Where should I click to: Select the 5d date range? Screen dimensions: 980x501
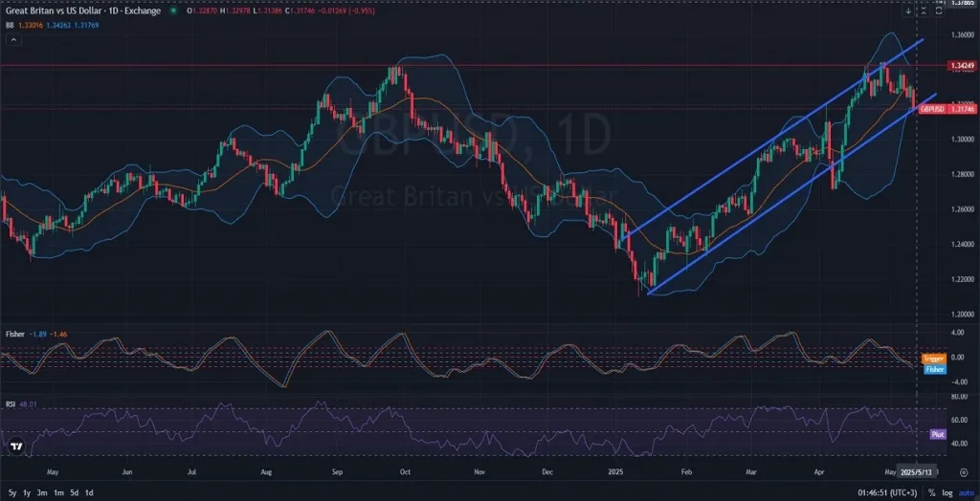(x=75, y=493)
